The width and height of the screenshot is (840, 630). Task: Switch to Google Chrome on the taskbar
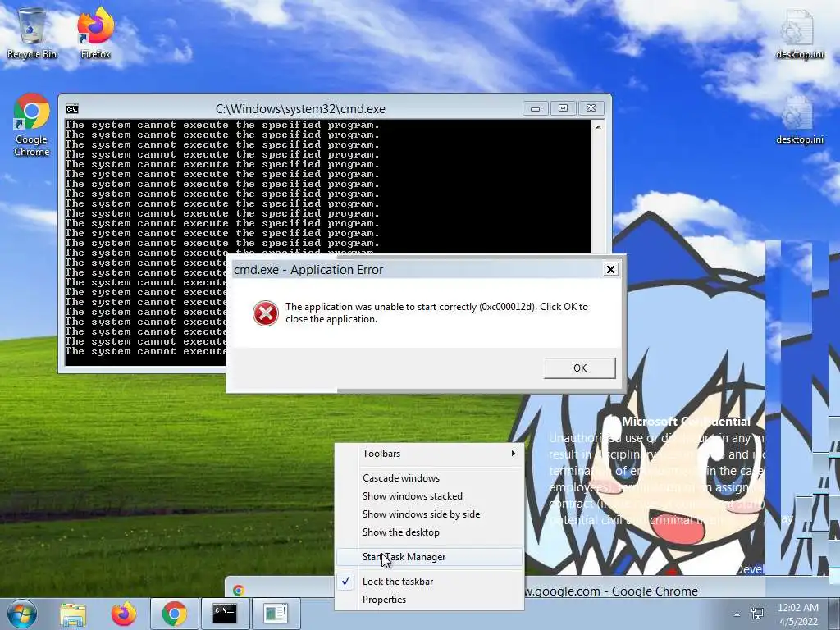pyautogui.click(x=174, y=614)
